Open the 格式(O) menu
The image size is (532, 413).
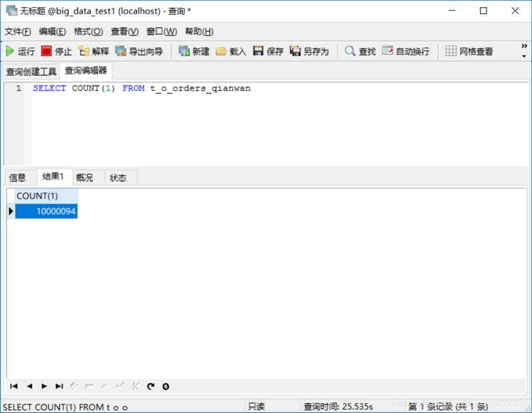[88, 31]
